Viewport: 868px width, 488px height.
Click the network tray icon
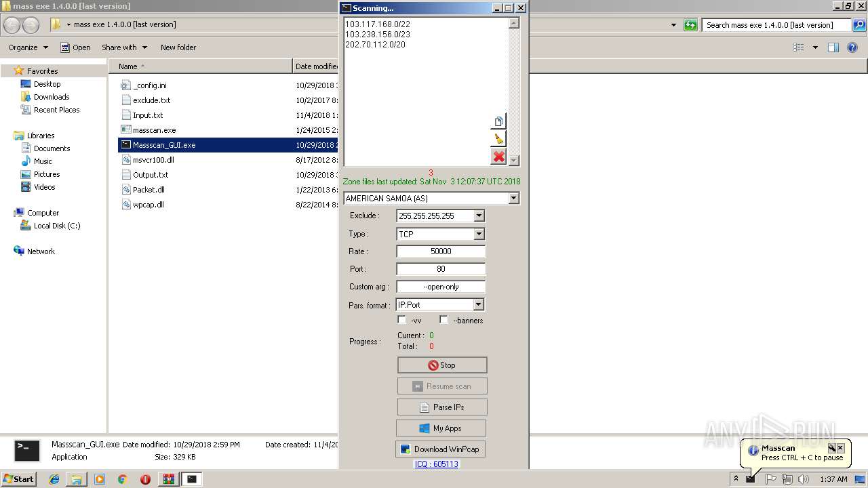[787, 479]
